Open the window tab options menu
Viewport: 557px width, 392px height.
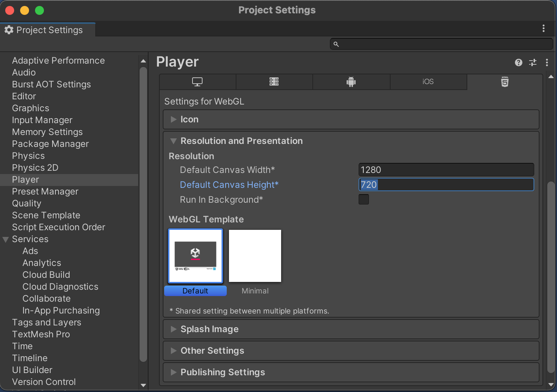coord(543,28)
